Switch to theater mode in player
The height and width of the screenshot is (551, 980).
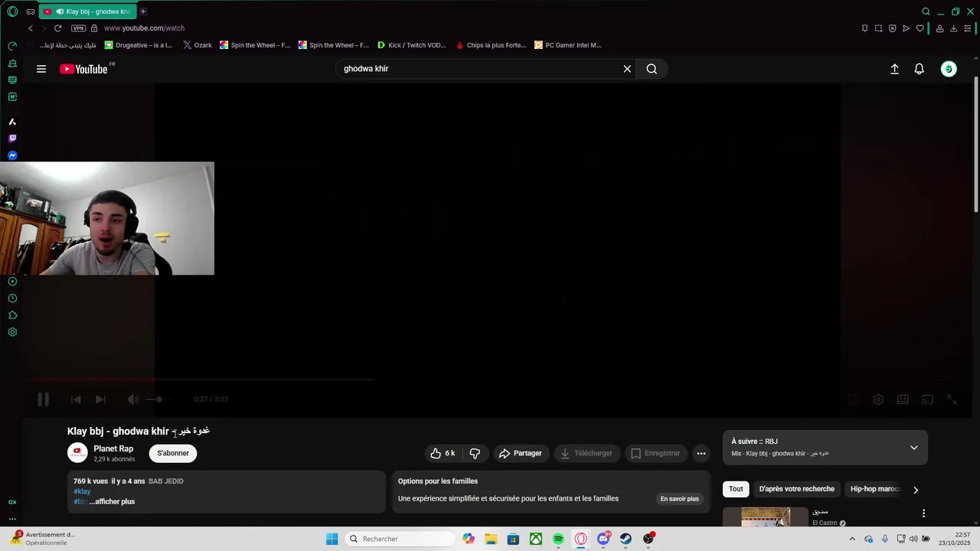click(903, 399)
